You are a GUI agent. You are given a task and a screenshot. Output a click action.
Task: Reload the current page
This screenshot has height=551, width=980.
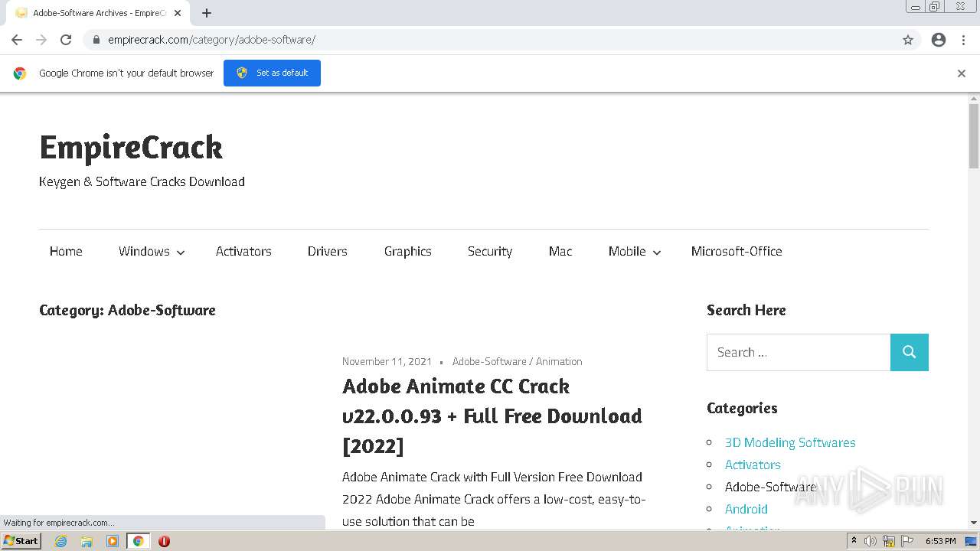click(x=66, y=40)
